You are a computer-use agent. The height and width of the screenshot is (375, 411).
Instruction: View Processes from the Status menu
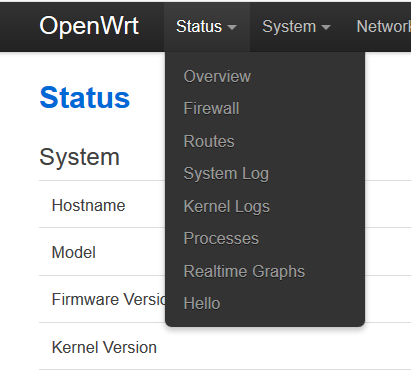coord(221,239)
